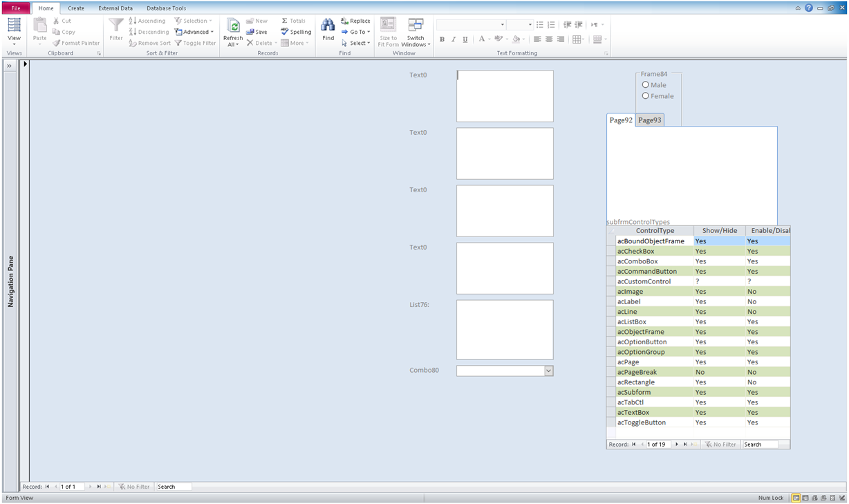The image size is (849, 504).
Task: Open the Go To dropdown
Action: coord(356,32)
